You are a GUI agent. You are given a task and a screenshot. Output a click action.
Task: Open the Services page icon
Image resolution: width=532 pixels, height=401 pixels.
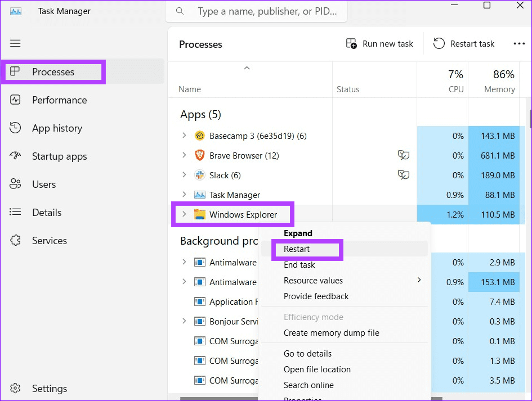15,241
